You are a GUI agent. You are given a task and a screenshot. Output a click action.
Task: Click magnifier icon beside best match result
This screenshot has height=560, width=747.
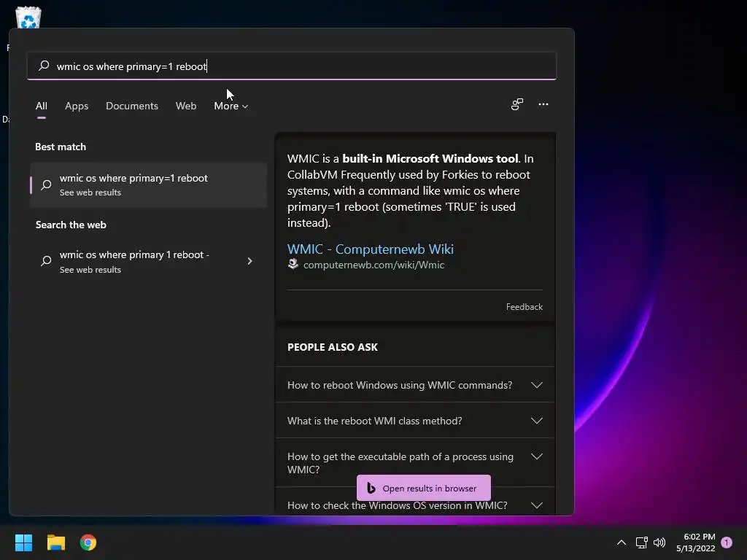tap(46, 184)
